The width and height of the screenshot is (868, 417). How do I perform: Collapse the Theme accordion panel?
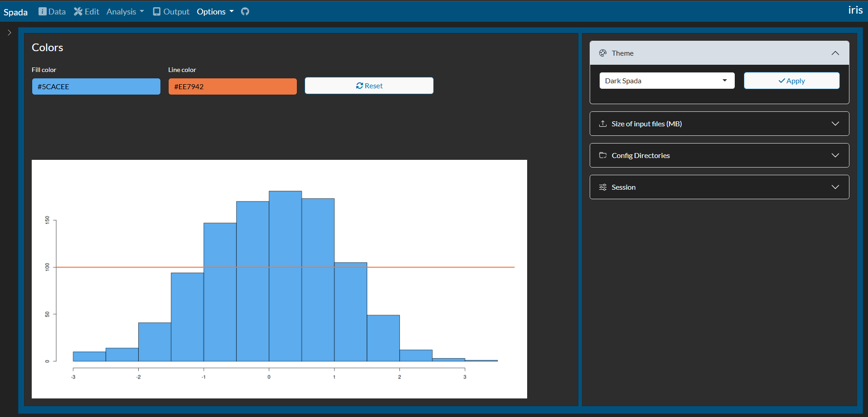[x=835, y=53]
